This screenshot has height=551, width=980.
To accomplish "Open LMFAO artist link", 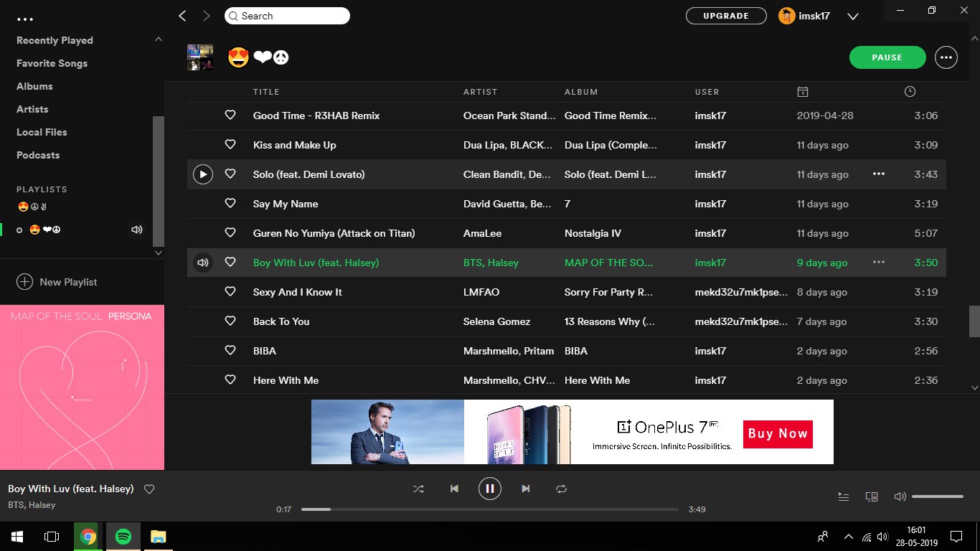I will 481,292.
